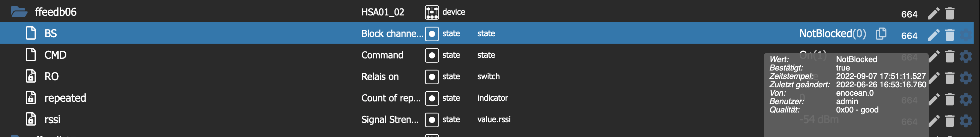Select the RO tree item
The image size is (980, 137).
pyautogui.click(x=51, y=76)
